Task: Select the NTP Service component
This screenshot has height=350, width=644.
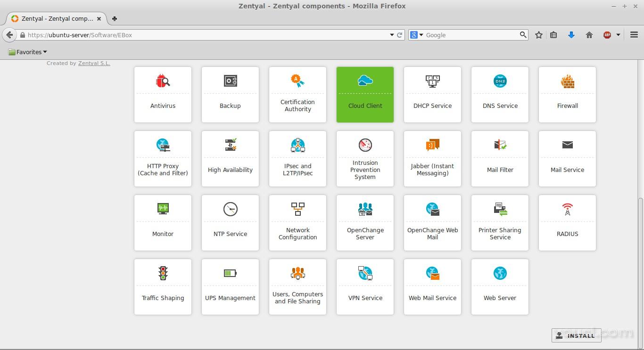Action: (230, 223)
